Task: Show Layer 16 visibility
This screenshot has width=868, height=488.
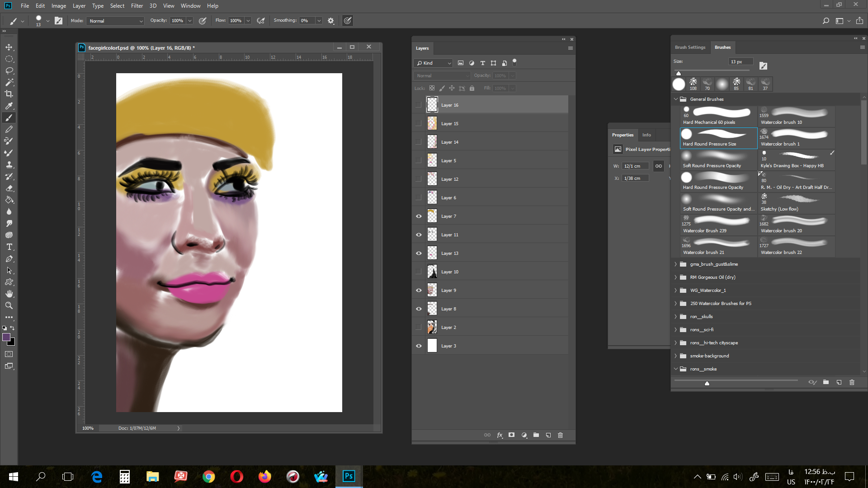Action: [x=419, y=105]
